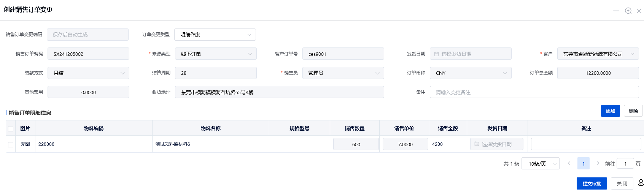Click the 销售订单编码 field SX241205002

[88, 54]
